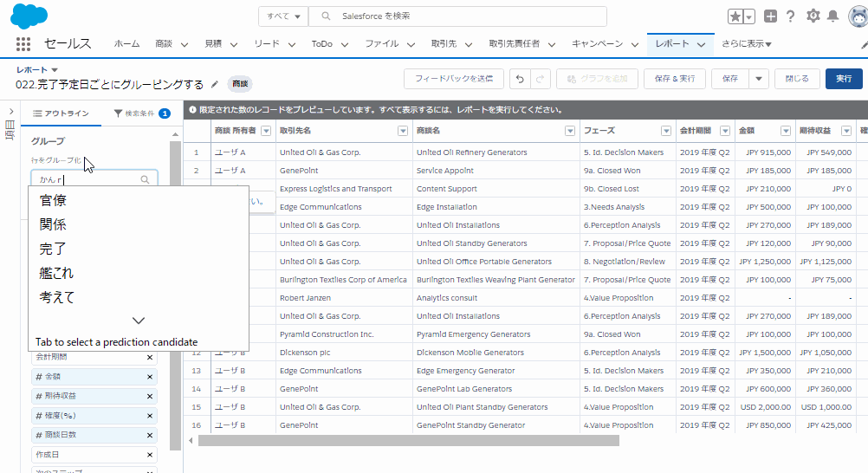The height and width of the screenshot is (473, 868).
Task: Open the 取引先責任者 tab
Action: (515, 44)
